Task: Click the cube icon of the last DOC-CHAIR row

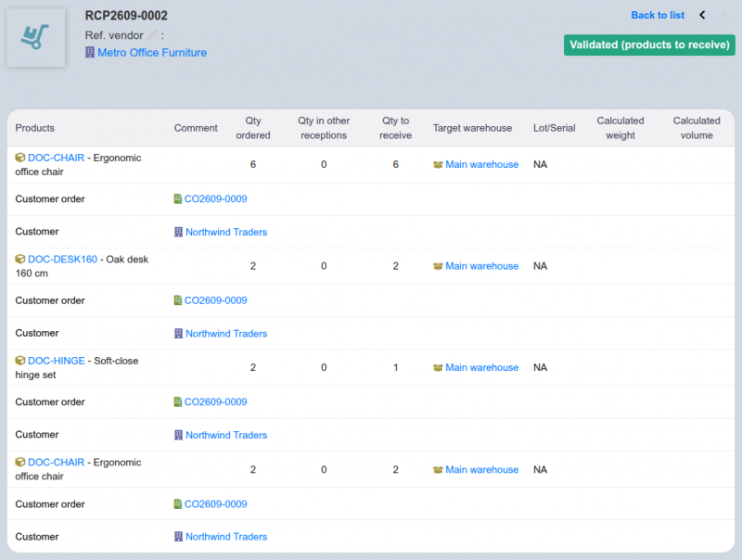Action: coord(19,462)
